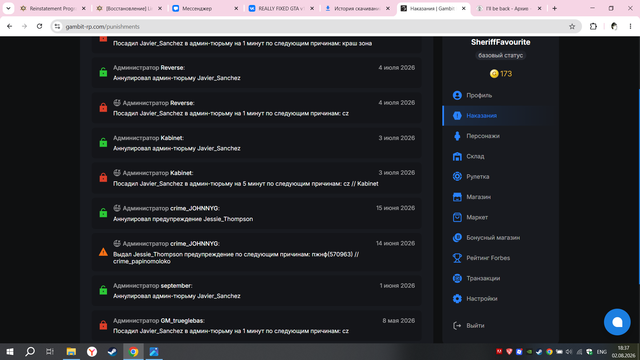Click the date '14 июня 2026'
The width and height of the screenshot is (640, 360).
point(395,243)
